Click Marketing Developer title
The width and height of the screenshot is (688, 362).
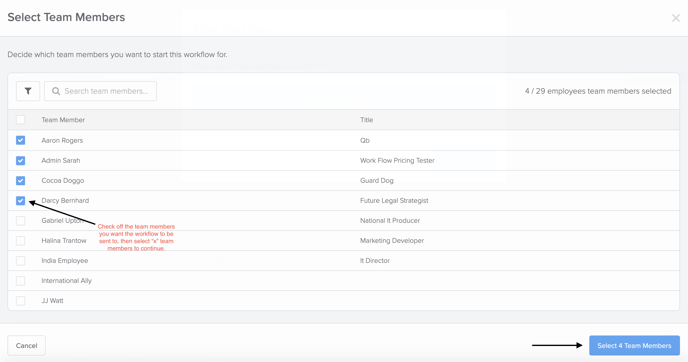click(392, 241)
